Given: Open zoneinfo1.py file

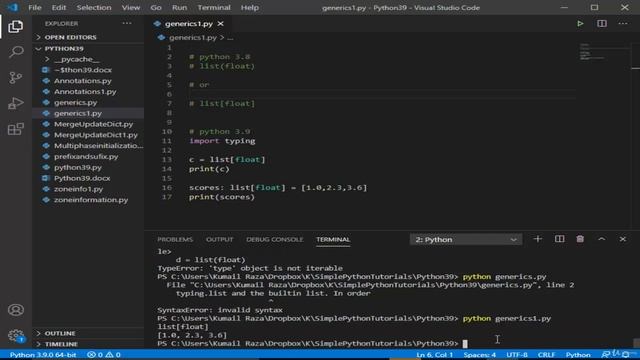Looking at the screenshot, I should click(78, 189).
